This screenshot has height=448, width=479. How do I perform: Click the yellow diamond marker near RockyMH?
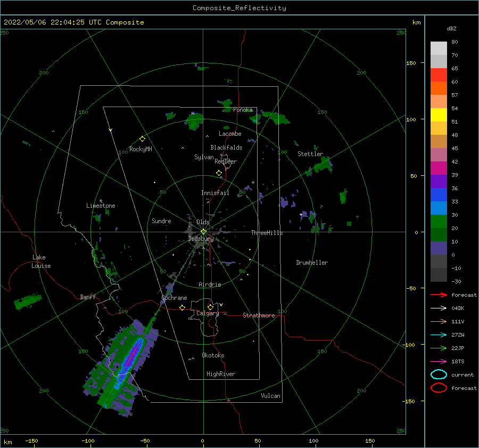(x=142, y=139)
